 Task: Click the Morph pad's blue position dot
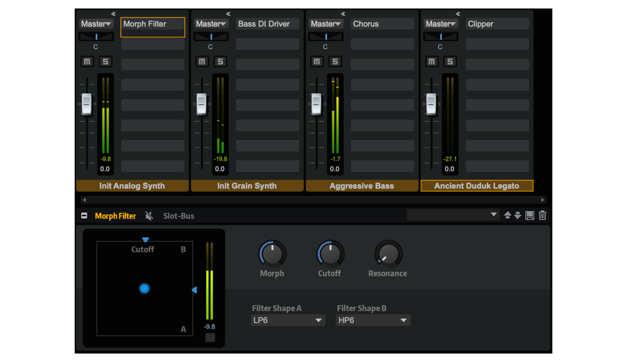[x=144, y=289]
